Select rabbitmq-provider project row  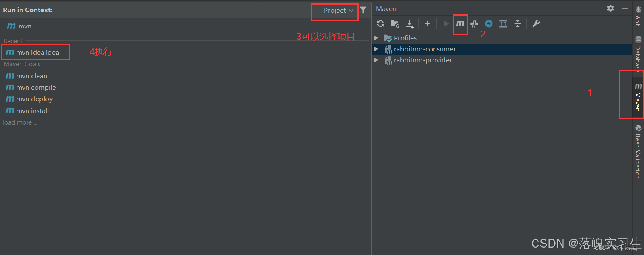point(502,60)
